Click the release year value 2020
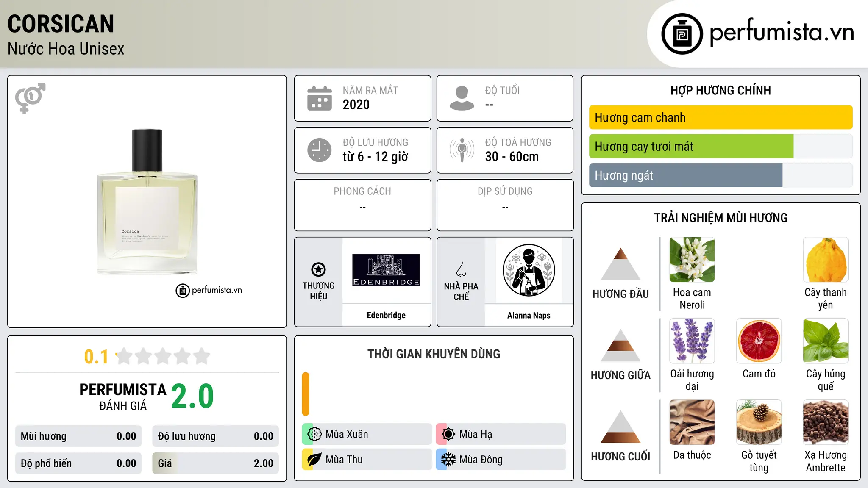Viewport: 868px width, 488px height. [x=356, y=105]
